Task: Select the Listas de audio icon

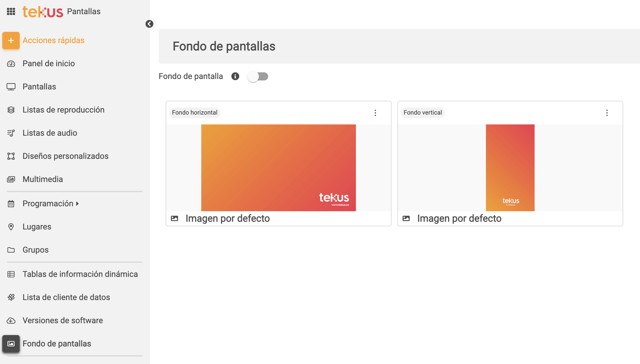Action: (x=11, y=133)
